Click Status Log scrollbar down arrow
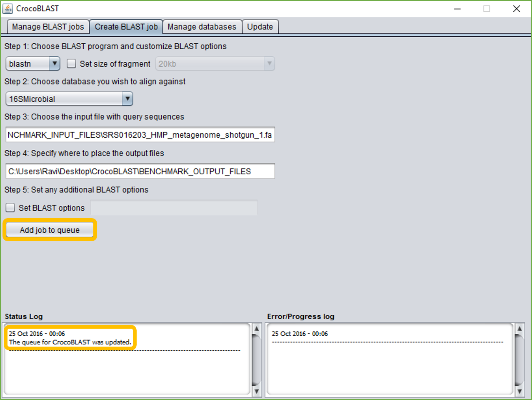Screen dimensions: 532x400 257,391
